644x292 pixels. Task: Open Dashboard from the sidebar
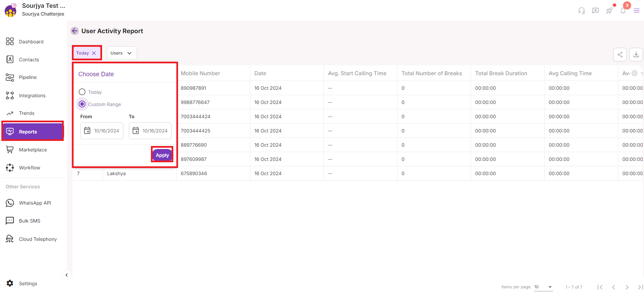pyautogui.click(x=31, y=42)
